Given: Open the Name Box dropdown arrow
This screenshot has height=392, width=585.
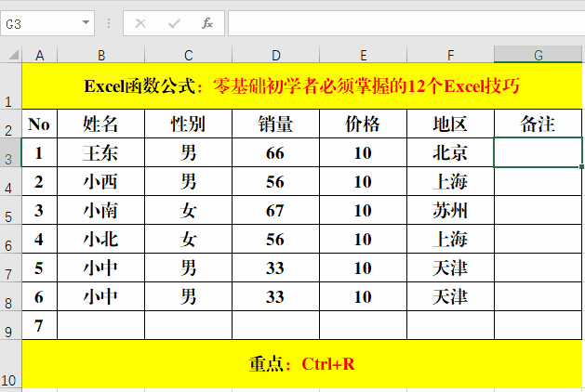Looking at the screenshot, I should click(x=86, y=22).
